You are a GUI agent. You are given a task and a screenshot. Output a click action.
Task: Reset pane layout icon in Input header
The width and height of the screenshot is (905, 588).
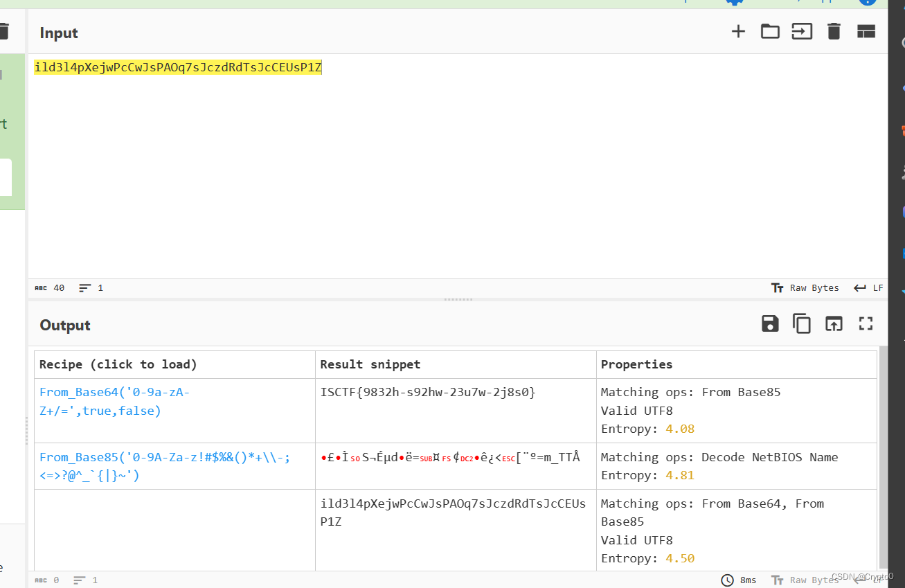coord(866,31)
